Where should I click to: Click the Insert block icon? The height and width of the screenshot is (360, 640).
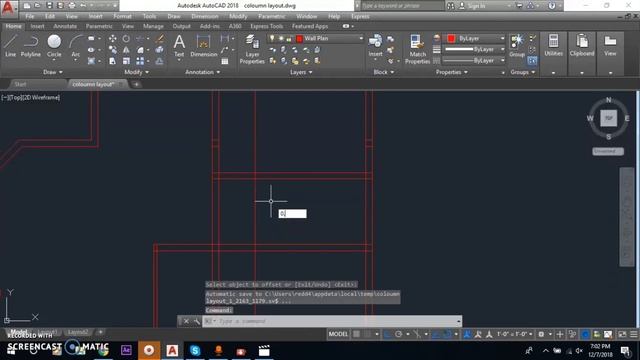pyautogui.click(x=375, y=46)
